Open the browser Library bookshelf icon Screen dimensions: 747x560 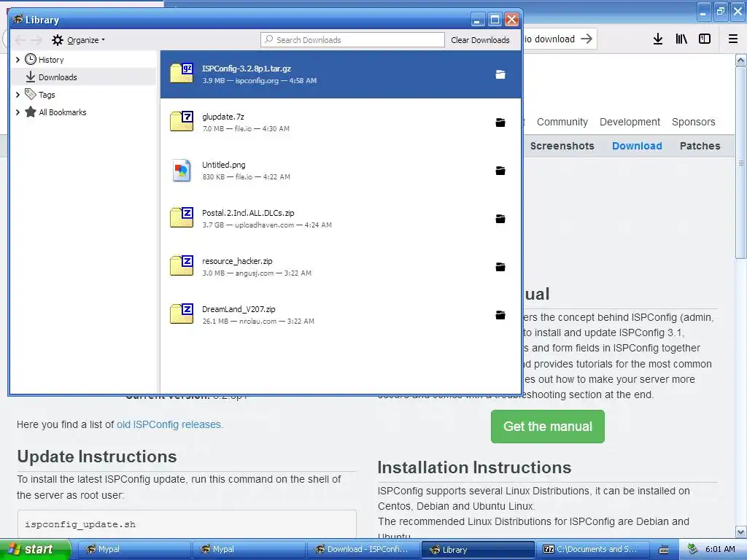pos(681,39)
